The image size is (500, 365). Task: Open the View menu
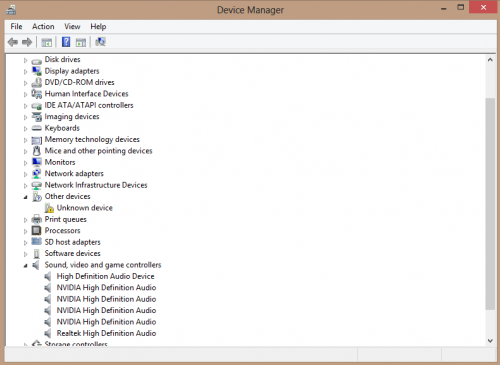(x=72, y=26)
